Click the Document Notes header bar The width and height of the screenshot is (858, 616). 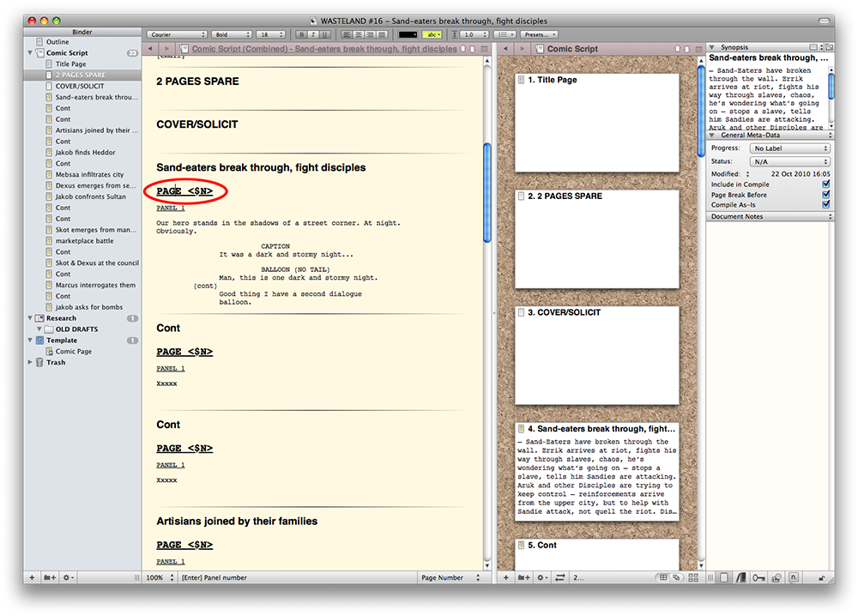click(770, 217)
